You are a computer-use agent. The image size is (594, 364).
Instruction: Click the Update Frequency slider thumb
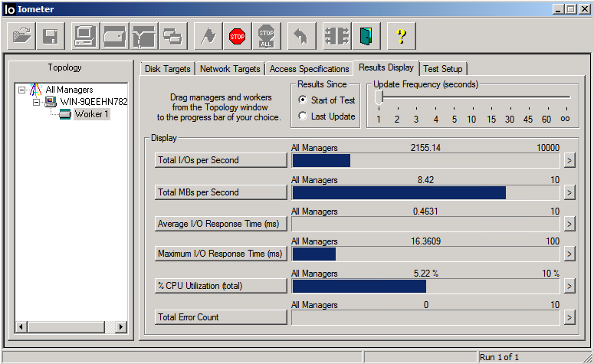pos(379,98)
